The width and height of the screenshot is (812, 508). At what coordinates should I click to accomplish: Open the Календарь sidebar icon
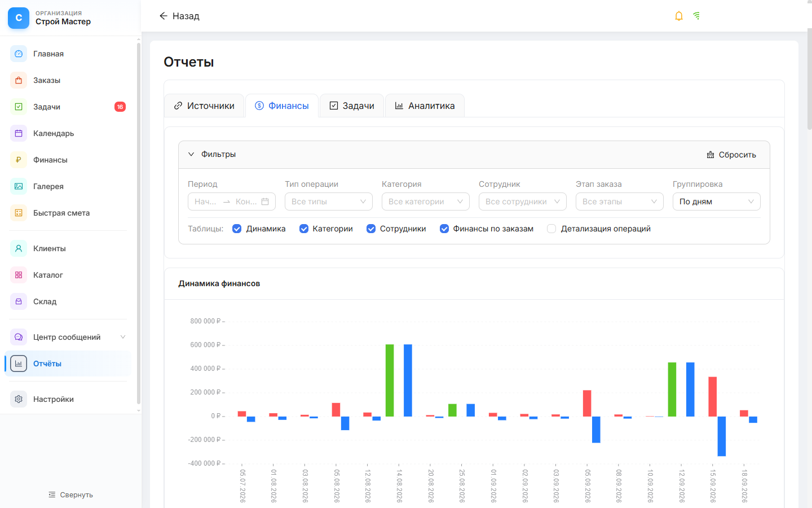click(19, 133)
